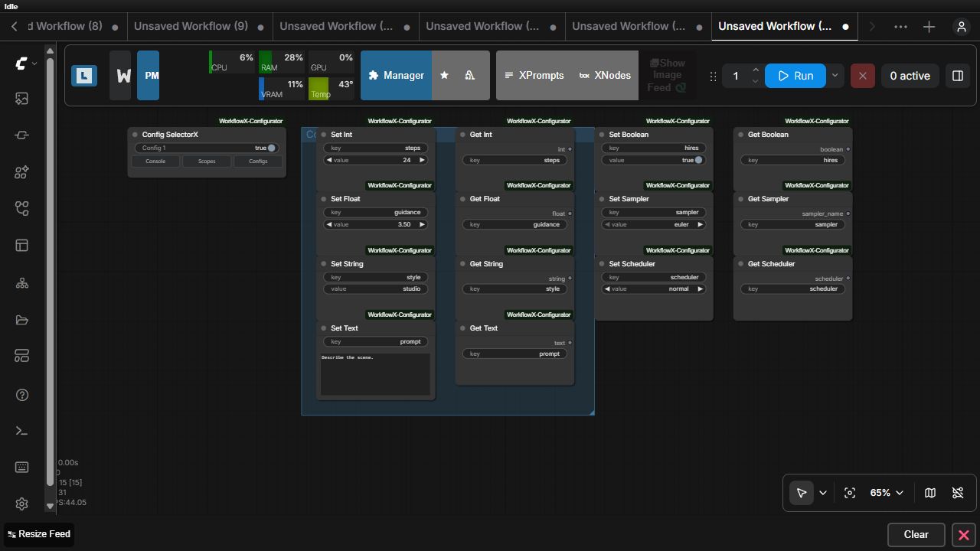Click the Clear button at bottom
Viewport: 980px width, 551px height.
click(916, 535)
